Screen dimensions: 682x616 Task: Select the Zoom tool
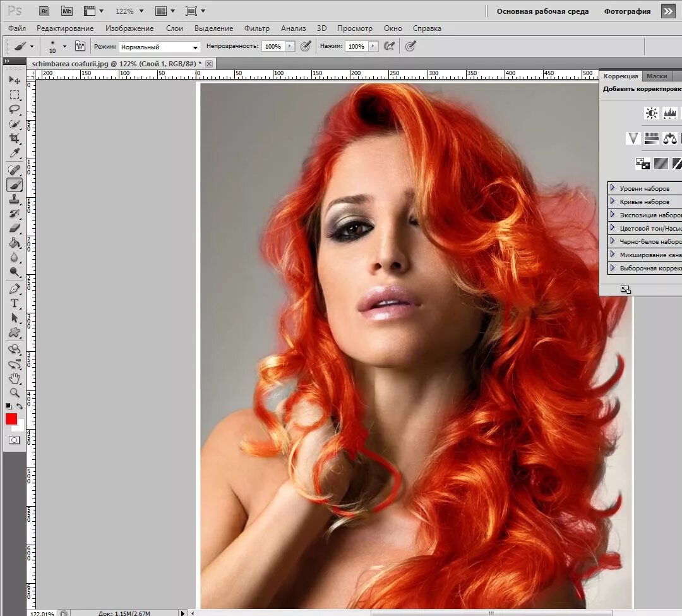coord(15,393)
